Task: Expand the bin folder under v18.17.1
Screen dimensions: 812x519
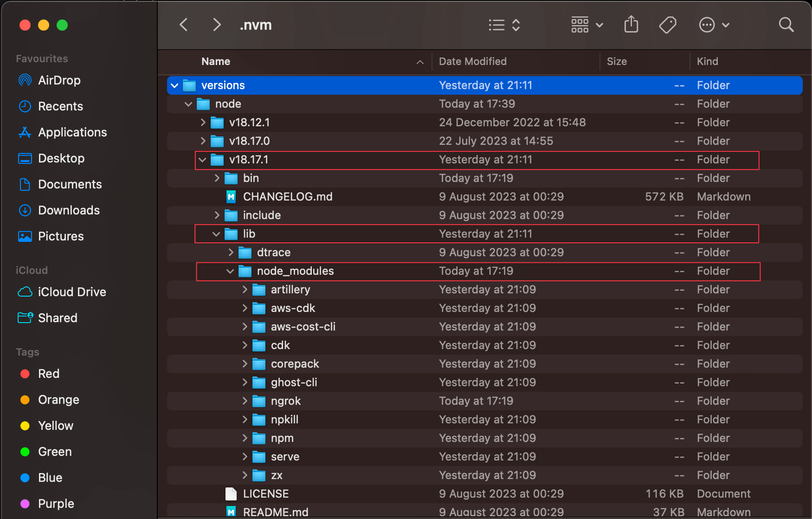Action: pos(216,178)
